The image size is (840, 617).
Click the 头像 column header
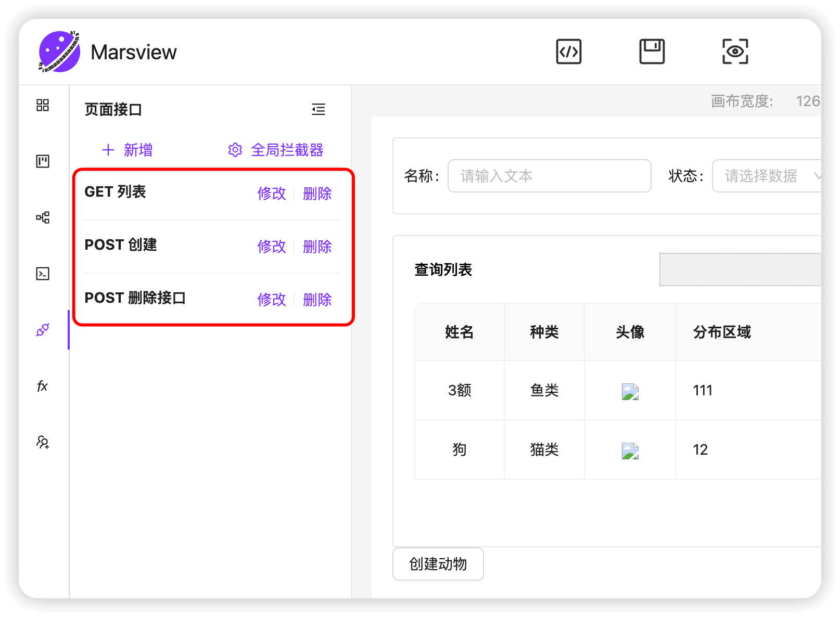coord(630,332)
